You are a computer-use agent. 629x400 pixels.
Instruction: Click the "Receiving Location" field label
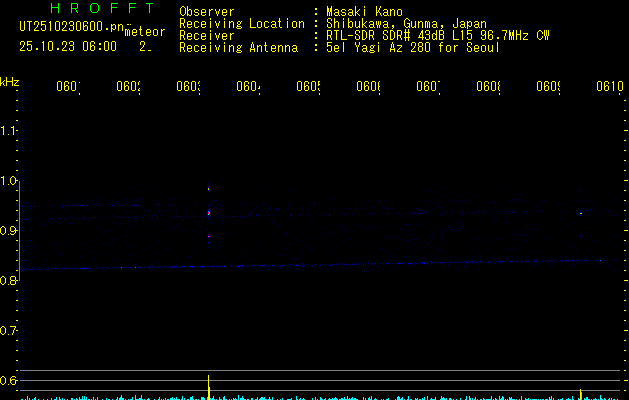(x=241, y=24)
